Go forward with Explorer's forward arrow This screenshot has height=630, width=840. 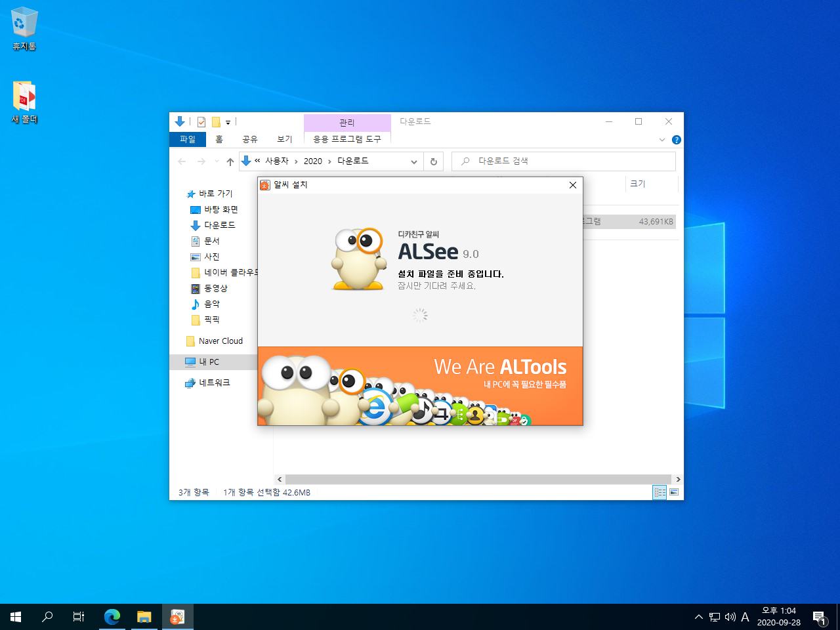201,161
